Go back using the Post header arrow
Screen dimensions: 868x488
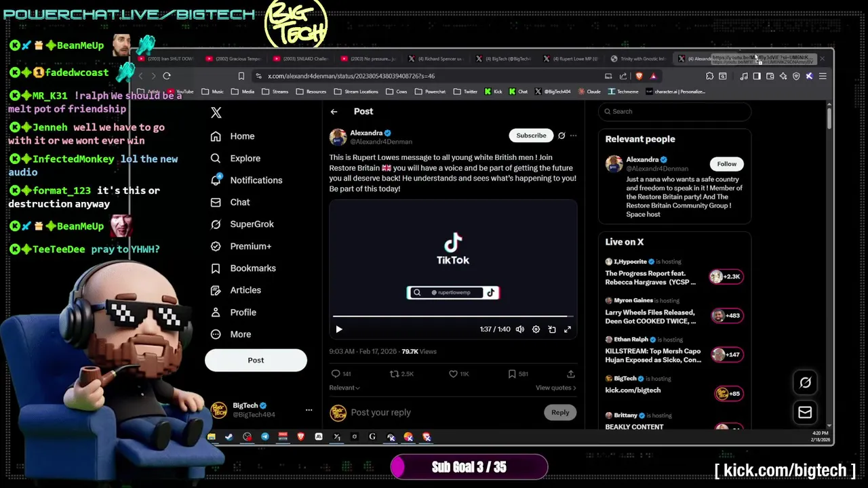[x=334, y=111]
